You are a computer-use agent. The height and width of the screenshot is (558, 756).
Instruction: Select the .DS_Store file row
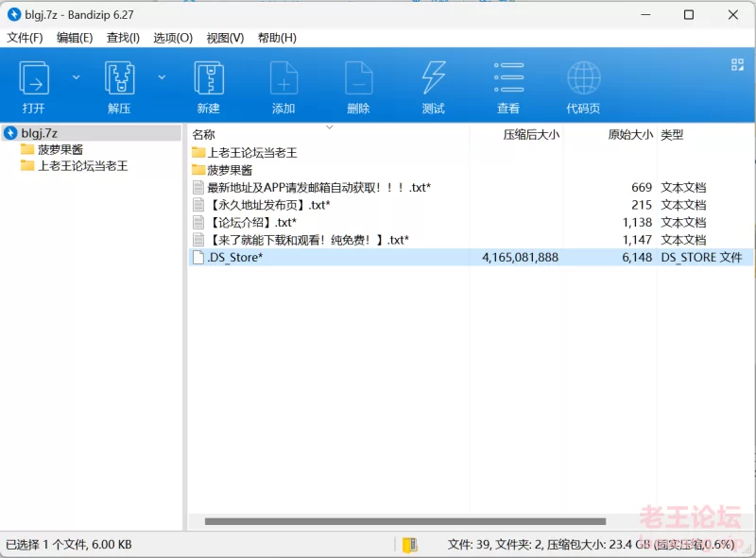pos(471,258)
